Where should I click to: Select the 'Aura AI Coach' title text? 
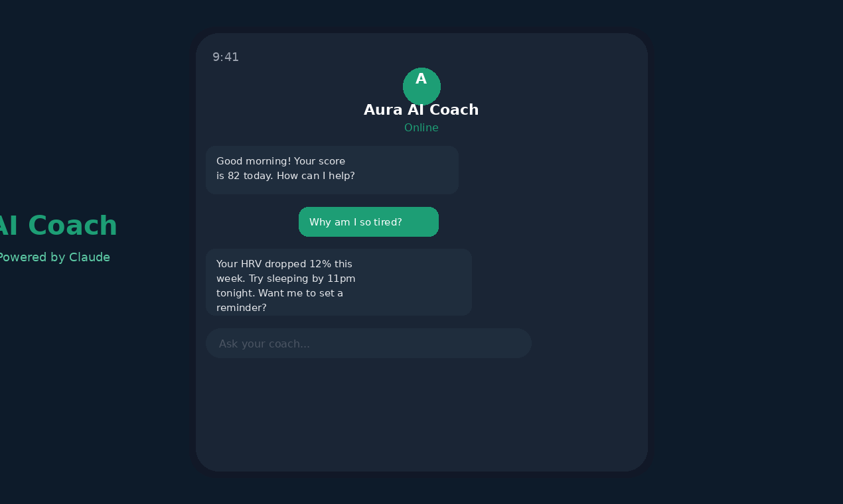coord(421,109)
